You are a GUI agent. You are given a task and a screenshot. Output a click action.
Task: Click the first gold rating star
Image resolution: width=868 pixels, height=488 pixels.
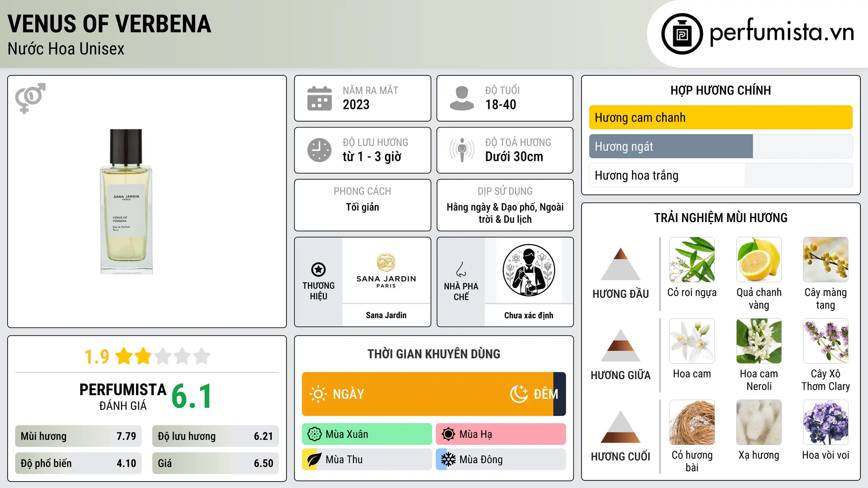coord(124,356)
